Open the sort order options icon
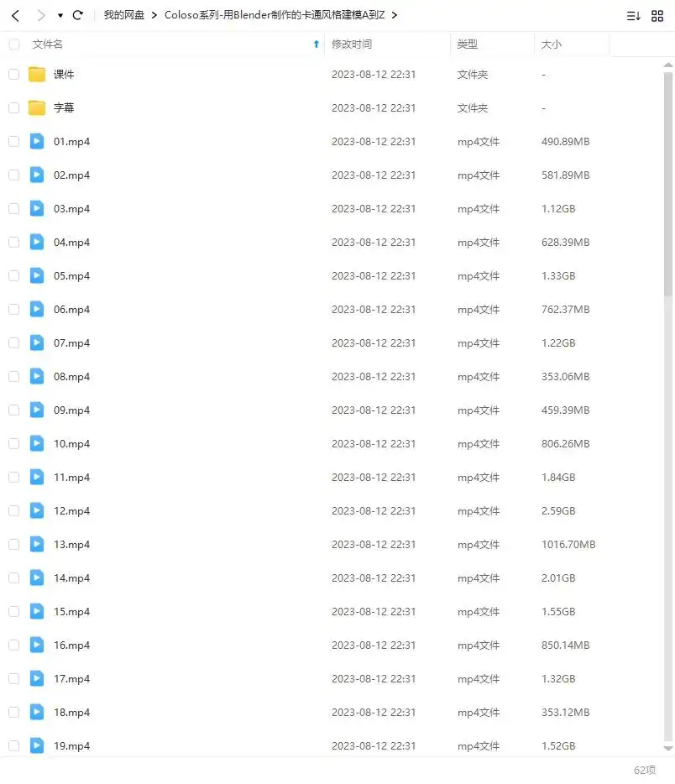This screenshot has height=784, width=675. 634,16
